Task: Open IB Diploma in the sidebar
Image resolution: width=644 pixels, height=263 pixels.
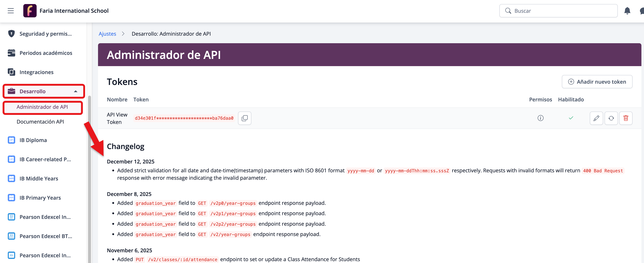Action: (x=33, y=140)
